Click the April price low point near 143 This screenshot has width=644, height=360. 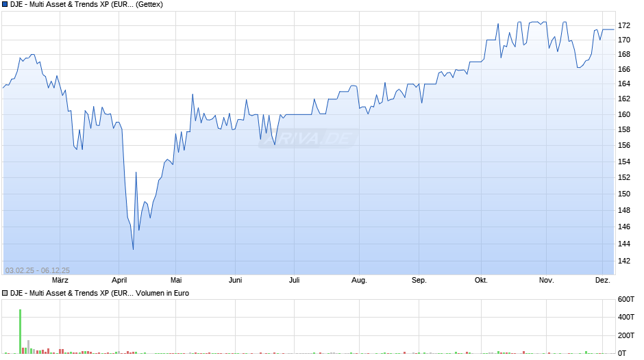133,248
